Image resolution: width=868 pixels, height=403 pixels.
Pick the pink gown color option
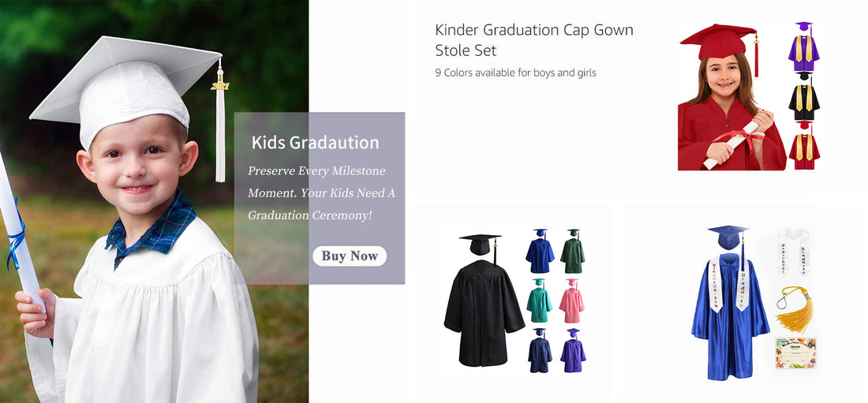573,300
